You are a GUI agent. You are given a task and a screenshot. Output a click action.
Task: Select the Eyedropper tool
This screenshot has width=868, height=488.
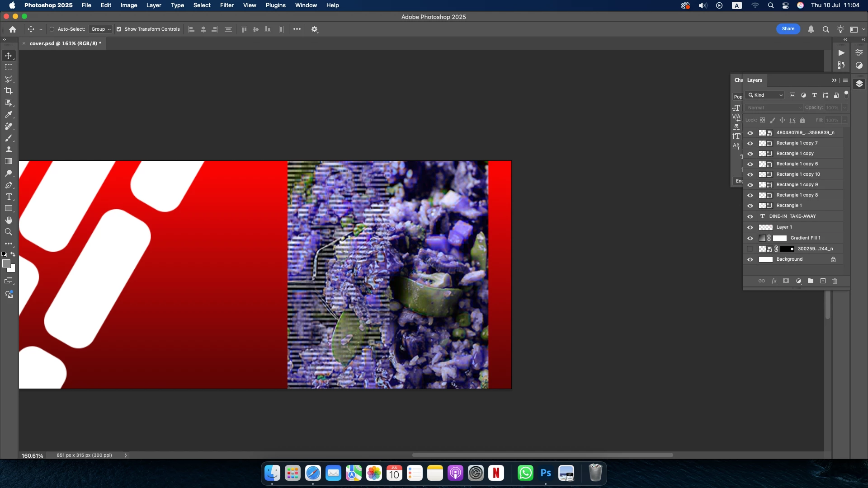coord(9,115)
